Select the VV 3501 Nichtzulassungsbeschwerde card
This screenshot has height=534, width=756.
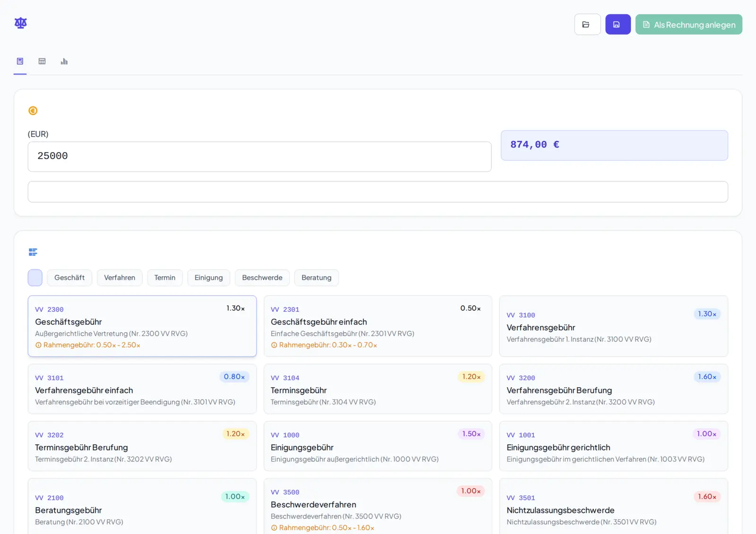613,506
